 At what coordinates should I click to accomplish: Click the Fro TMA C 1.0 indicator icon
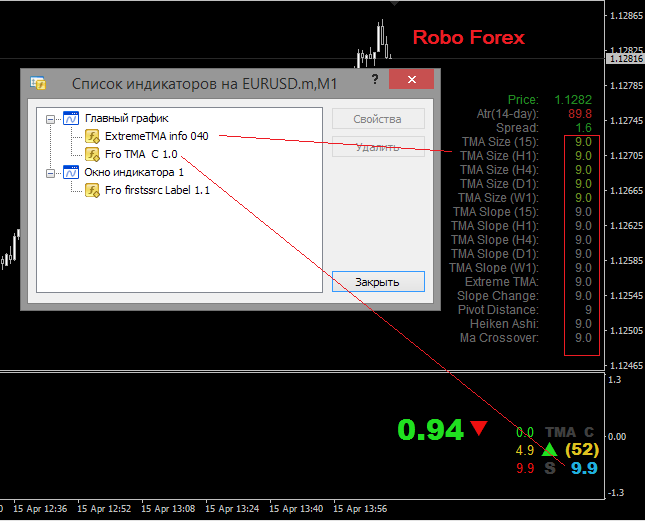[x=92, y=154]
